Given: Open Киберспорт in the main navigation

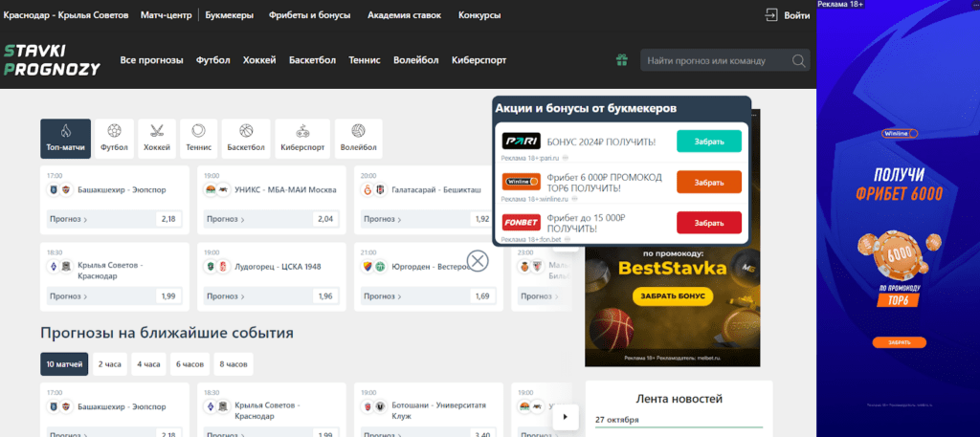Looking at the screenshot, I should tap(479, 60).
